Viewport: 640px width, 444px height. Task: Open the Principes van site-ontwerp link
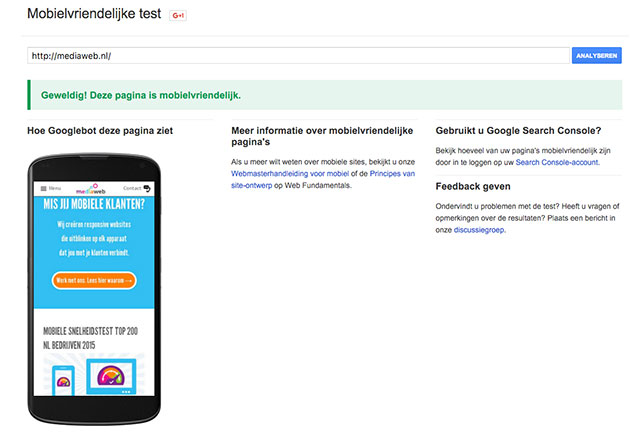pos(323,180)
